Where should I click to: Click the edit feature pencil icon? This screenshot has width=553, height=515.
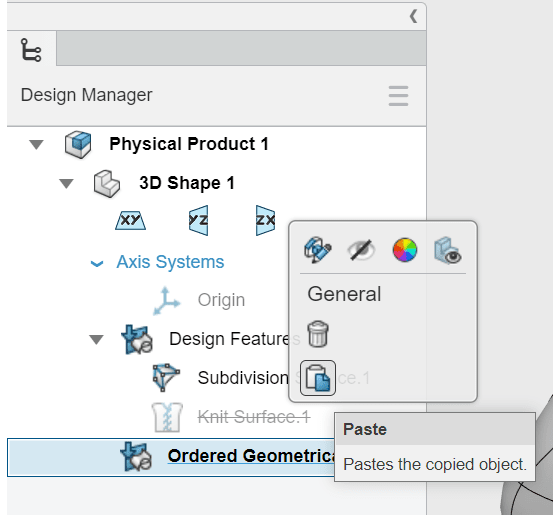click(x=317, y=250)
